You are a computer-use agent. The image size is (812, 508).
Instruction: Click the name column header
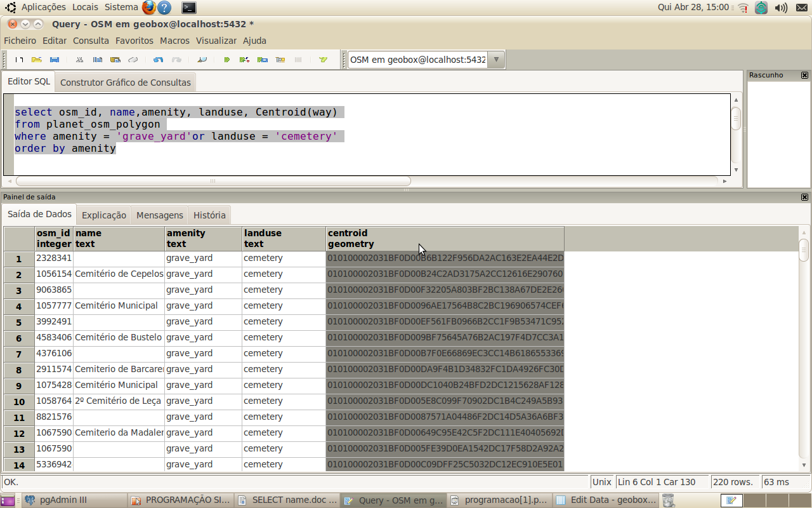119,239
